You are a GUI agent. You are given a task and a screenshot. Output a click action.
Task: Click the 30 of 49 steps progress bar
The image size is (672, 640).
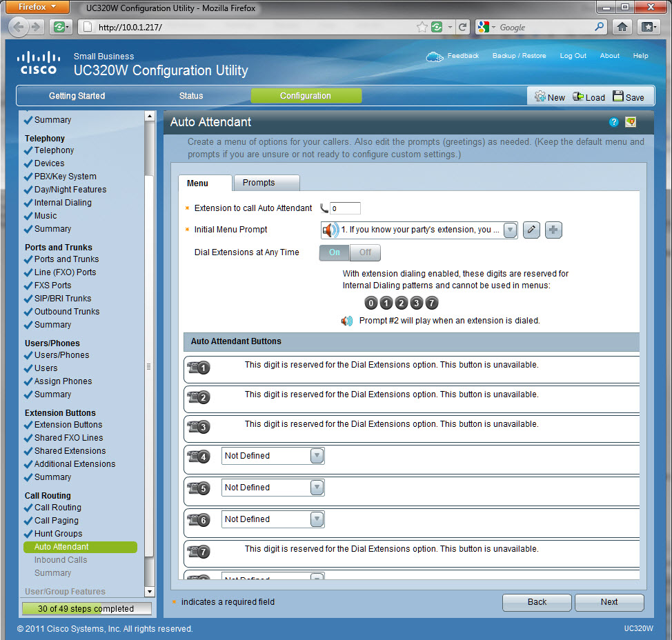[x=87, y=609]
